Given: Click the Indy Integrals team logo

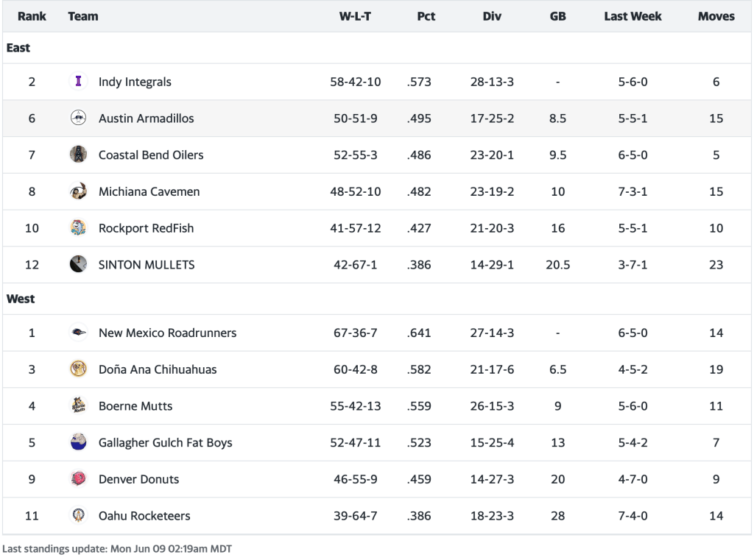Looking at the screenshot, I should [78, 82].
